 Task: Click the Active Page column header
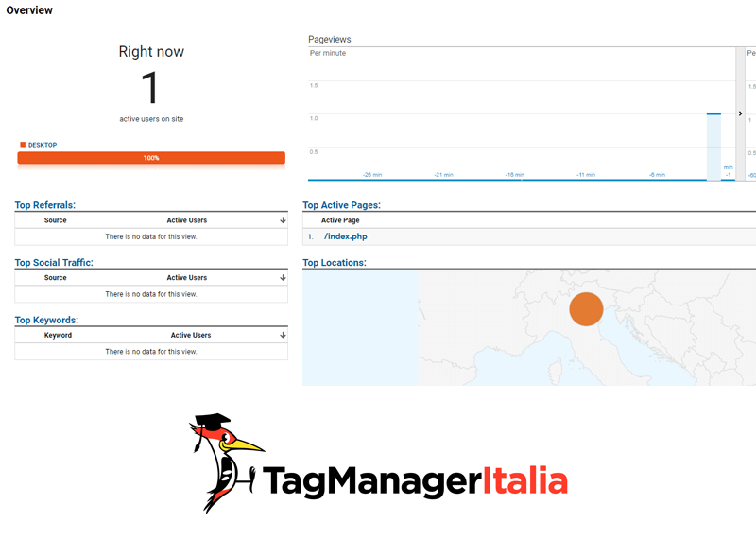pyautogui.click(x=340, y=220)
